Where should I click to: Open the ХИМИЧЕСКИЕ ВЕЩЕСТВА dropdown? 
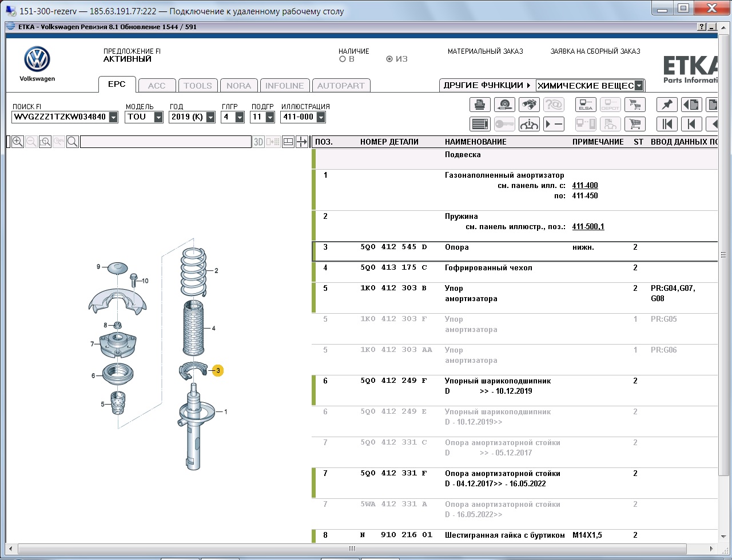coord(639,86)
